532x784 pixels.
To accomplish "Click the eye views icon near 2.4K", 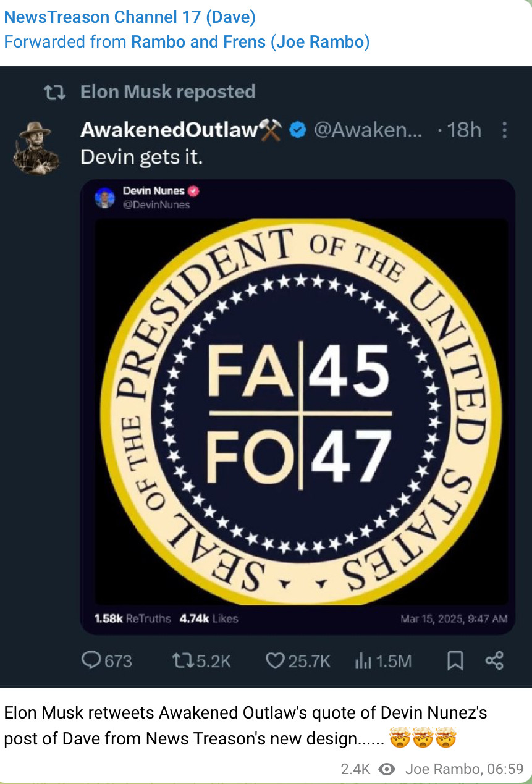I will (387, 769).
